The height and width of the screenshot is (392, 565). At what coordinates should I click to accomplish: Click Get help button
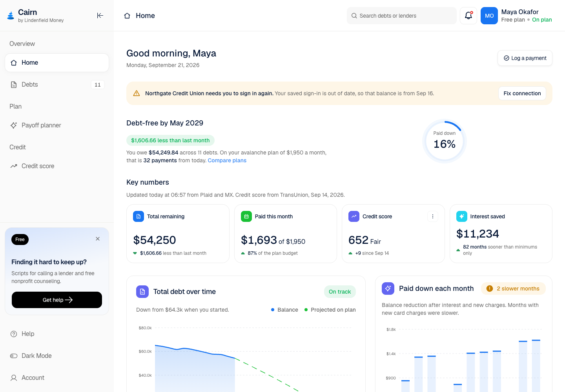[x=57, y=300]
